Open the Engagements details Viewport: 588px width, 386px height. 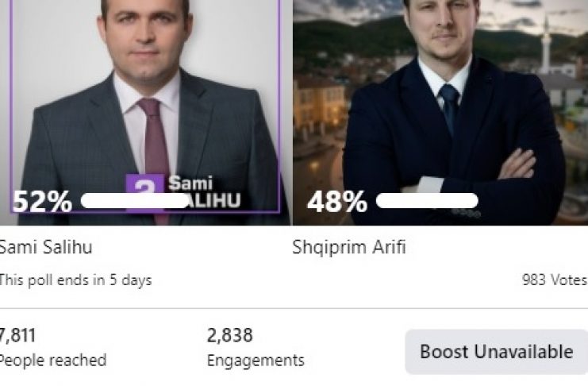pyautogui.click(x=255, y=360)
